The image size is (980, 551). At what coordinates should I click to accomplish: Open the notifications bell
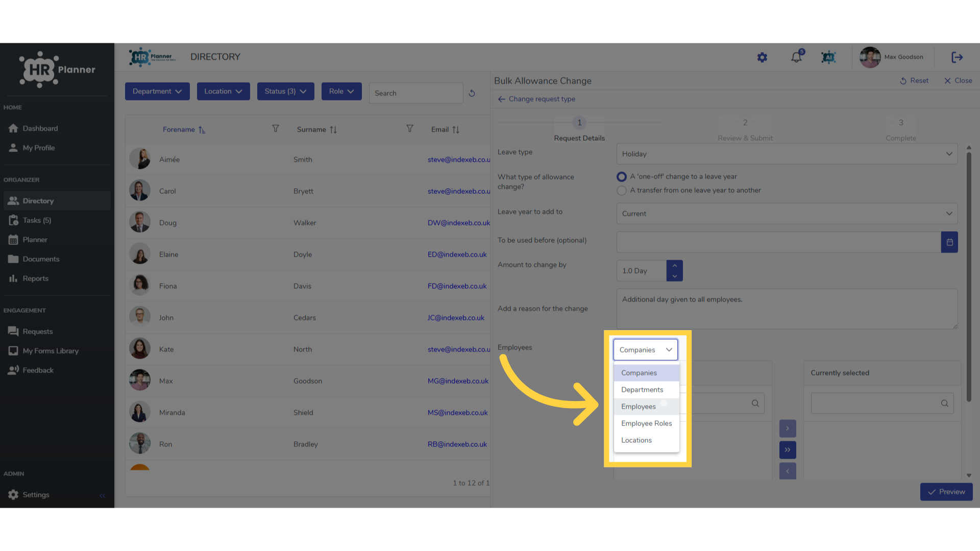pos(796,57)
